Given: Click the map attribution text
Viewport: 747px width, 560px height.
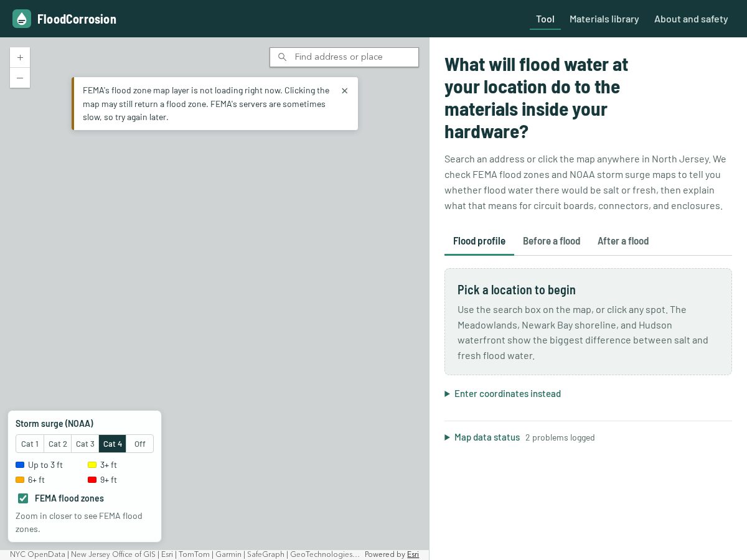Looking at the screenshot, I should tap(185, 554).
